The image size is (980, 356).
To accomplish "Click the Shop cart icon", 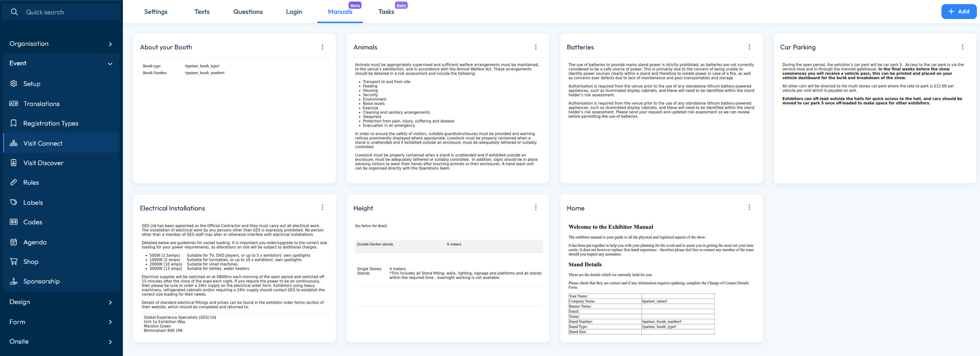I will (x=14, y=261).
